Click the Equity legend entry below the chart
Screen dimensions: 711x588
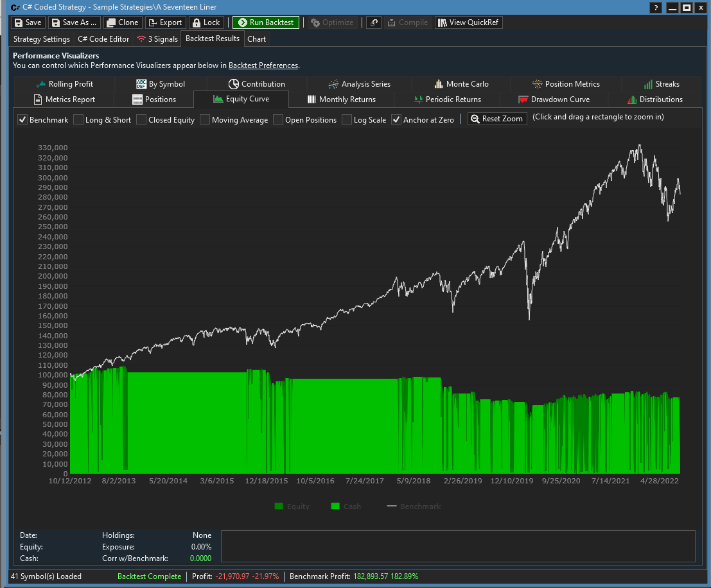pyautogui.click(x=292, y=506)
